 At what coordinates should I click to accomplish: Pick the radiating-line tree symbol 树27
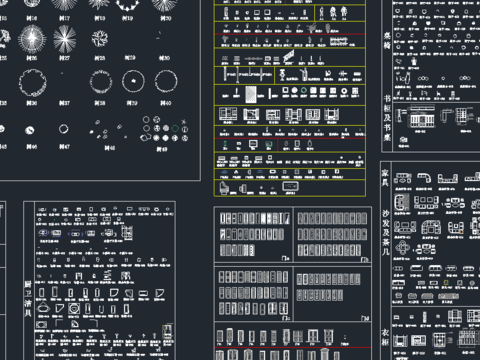click(65, 39)
